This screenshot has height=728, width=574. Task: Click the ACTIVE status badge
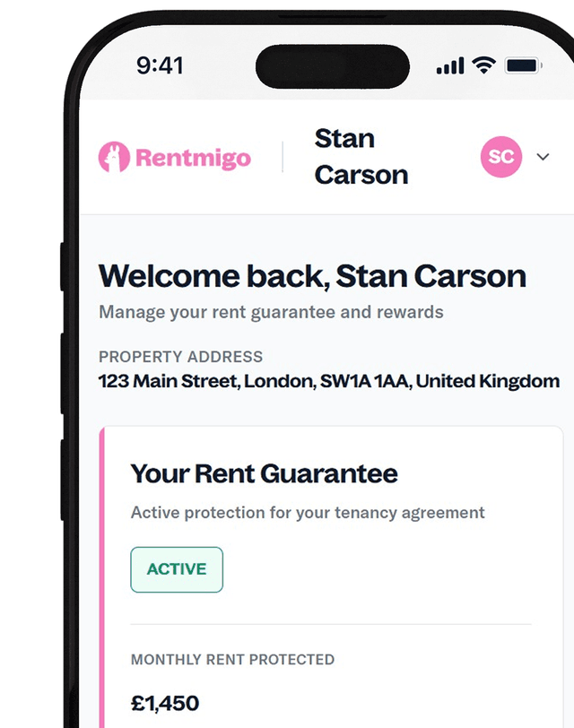pos(177,569)
